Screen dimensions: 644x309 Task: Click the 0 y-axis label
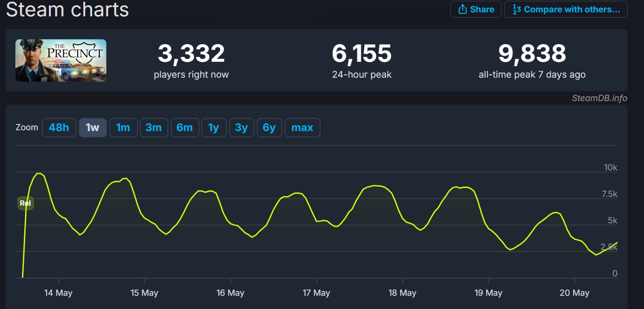click(615, 273)
